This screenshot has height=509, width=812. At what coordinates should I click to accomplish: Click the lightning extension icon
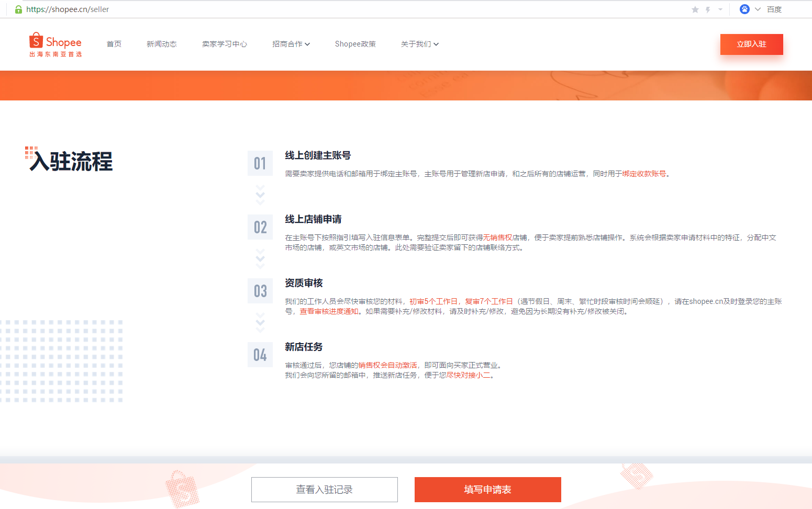[x=708, y=9]
